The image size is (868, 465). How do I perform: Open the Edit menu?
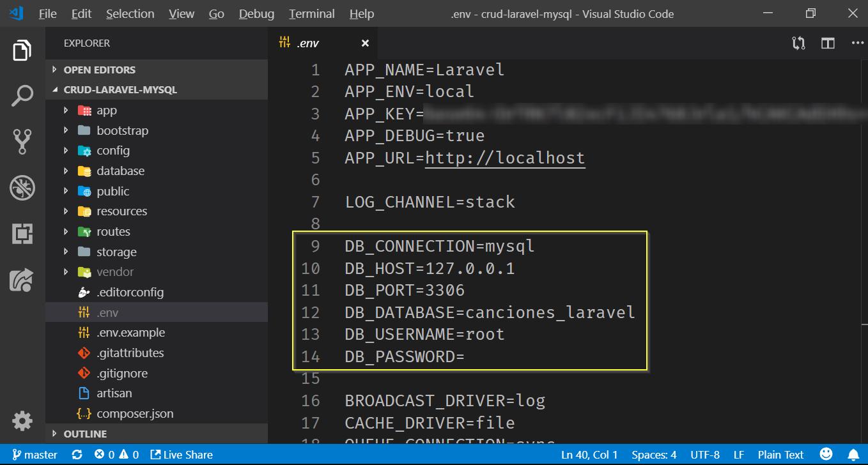(81, 13)
